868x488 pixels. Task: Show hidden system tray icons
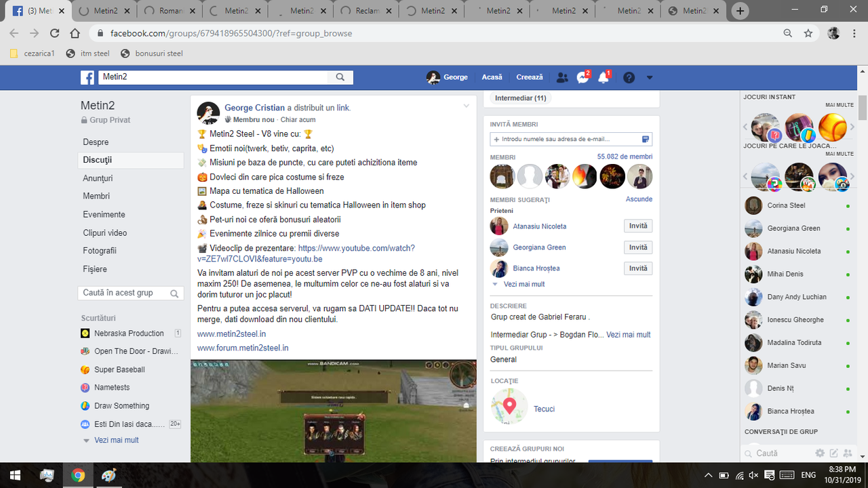(709, 475)
